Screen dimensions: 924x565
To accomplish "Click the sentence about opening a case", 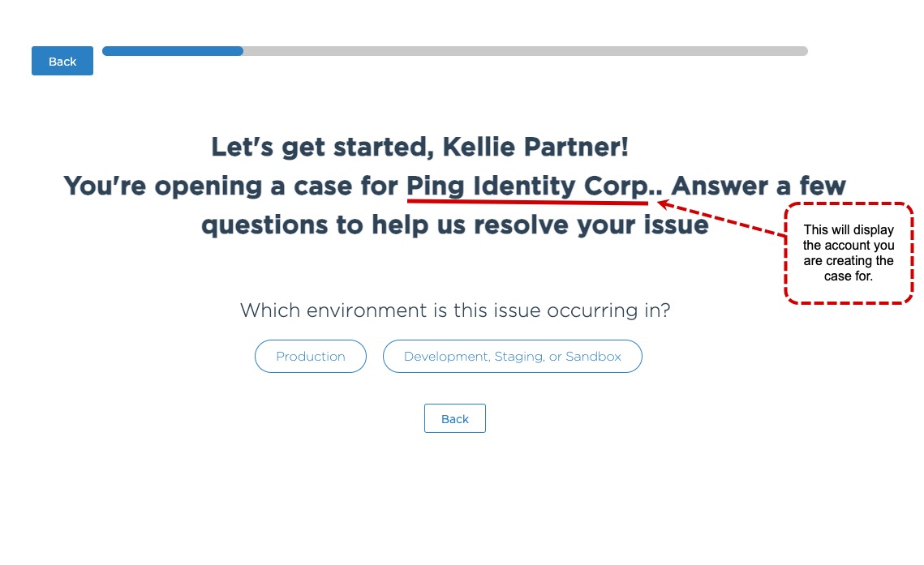I will tap(454, 186).
